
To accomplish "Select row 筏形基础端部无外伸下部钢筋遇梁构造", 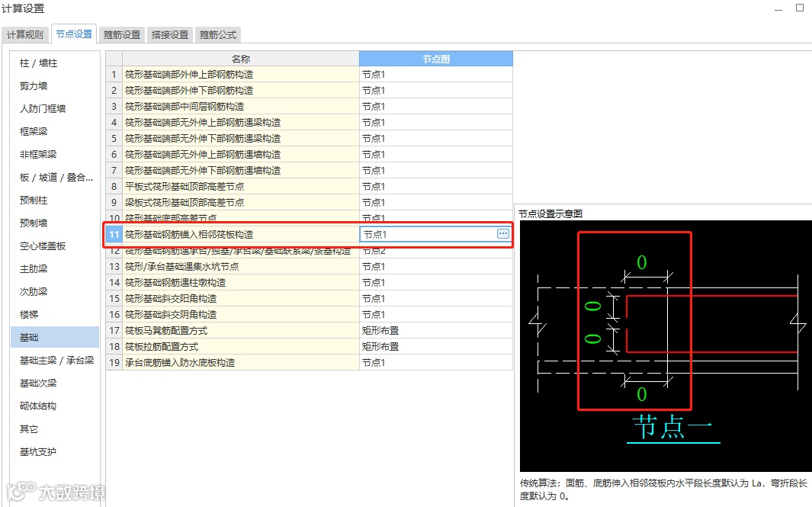I will (240, 139).
